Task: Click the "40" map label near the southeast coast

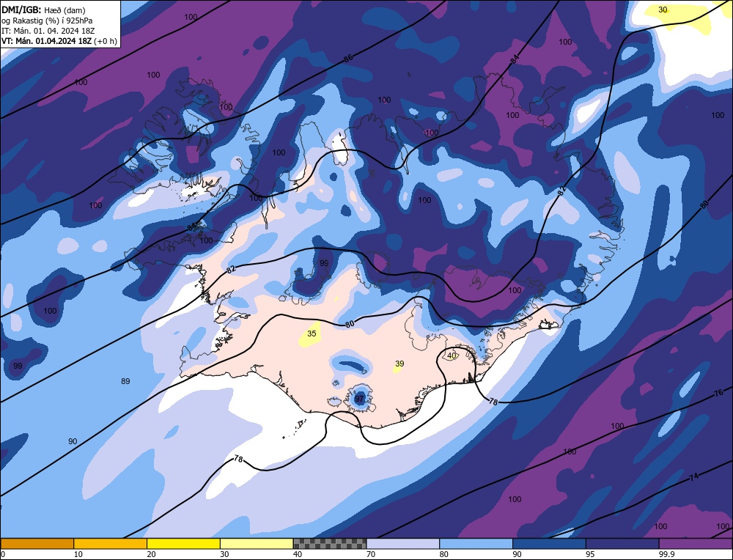Action: (452, 355)
